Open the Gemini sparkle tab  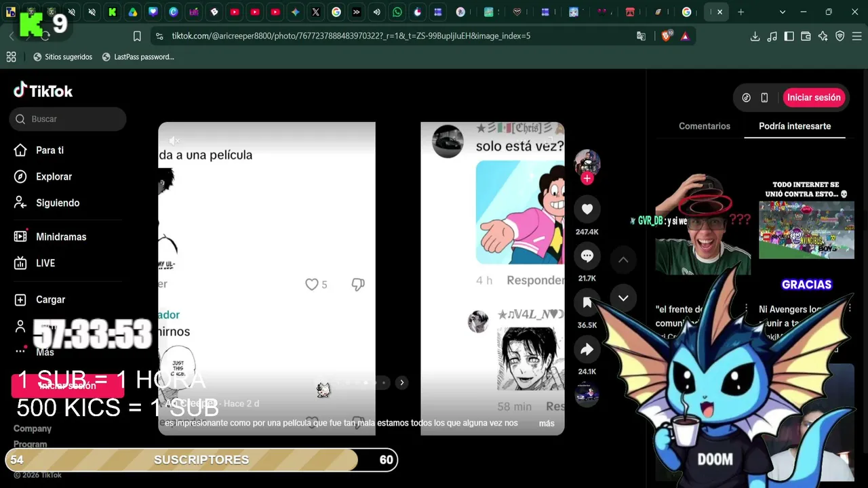coord(296,12)
